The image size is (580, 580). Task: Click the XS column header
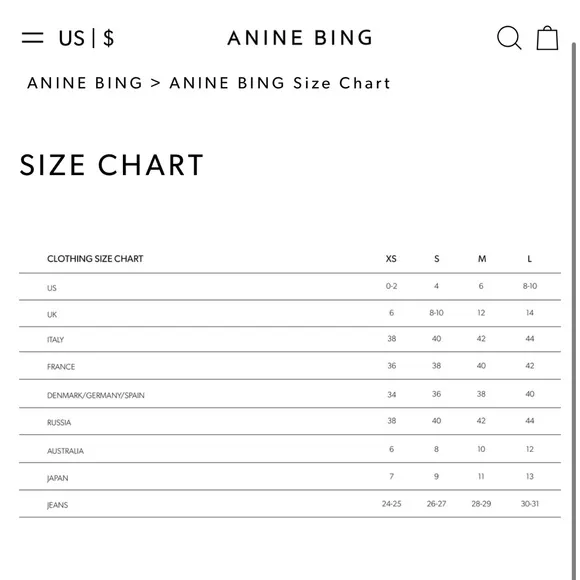(391, 259)
